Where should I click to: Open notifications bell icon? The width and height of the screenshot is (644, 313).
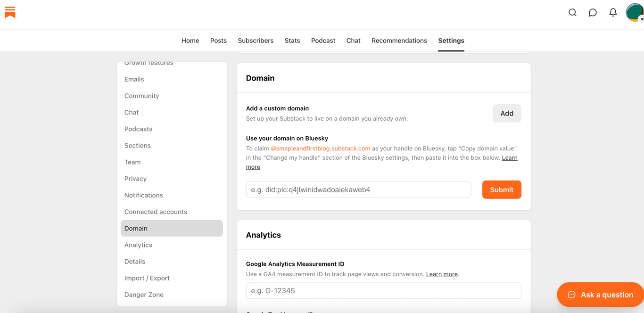tap(613, 13)
